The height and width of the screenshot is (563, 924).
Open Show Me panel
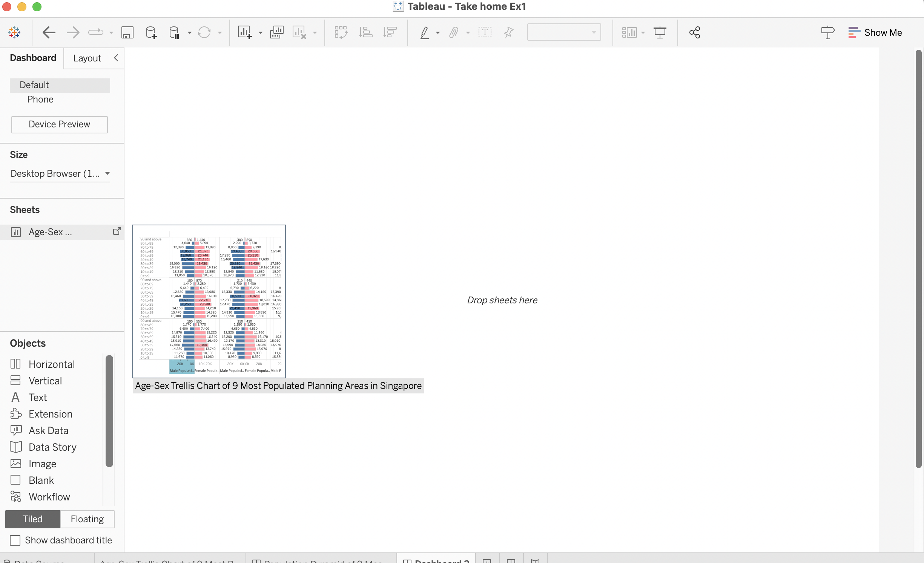875,32
